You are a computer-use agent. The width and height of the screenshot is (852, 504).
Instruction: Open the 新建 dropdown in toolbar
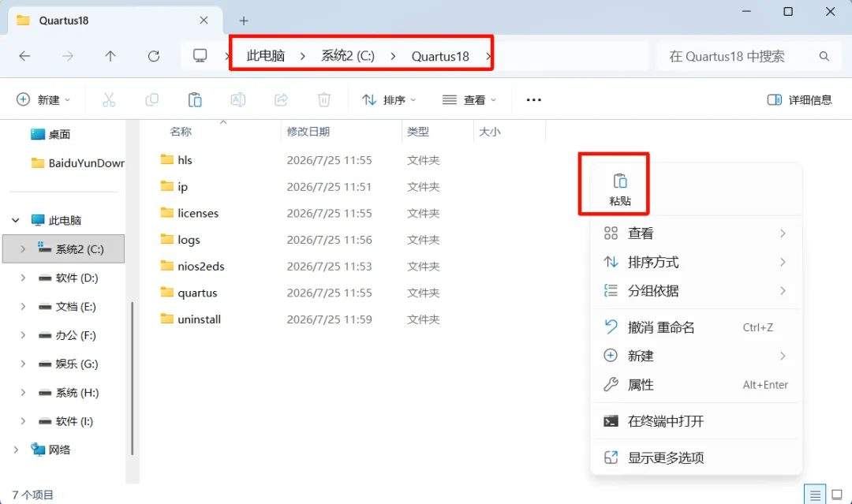click(43, 100)
